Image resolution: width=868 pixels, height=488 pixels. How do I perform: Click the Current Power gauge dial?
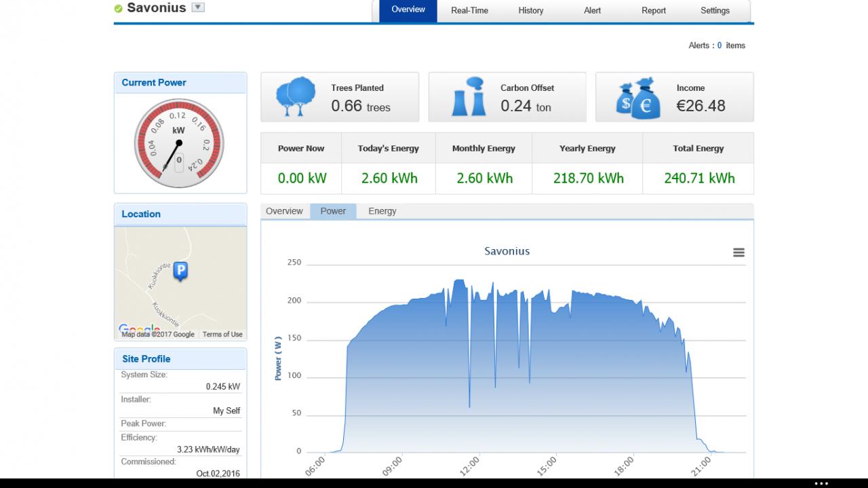click(x=178, y=143)
